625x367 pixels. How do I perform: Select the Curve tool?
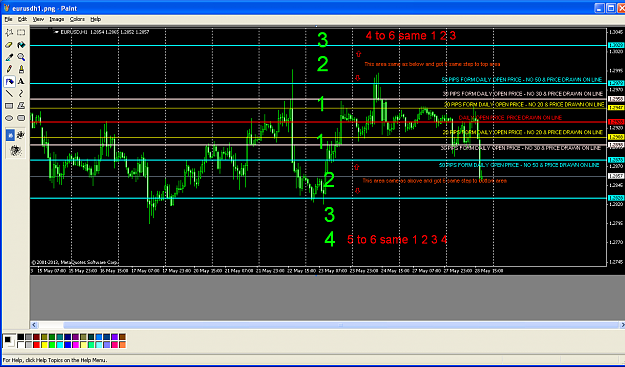[x=21, y=94]
